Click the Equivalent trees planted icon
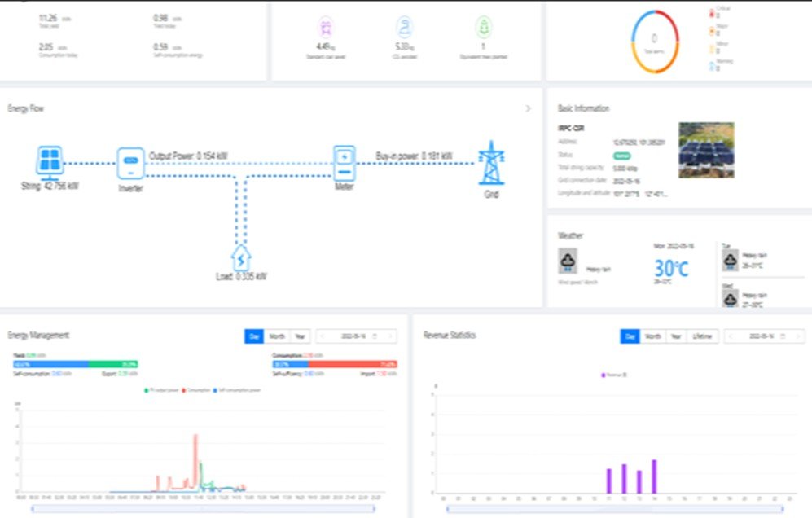This screenshot has width=812, height=518. [x=484, y=27]
